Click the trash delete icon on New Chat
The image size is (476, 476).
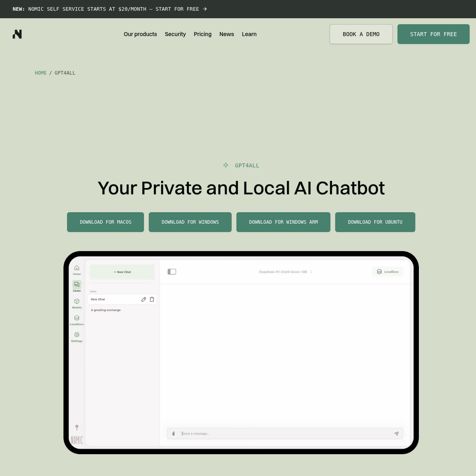pos(152,299)
